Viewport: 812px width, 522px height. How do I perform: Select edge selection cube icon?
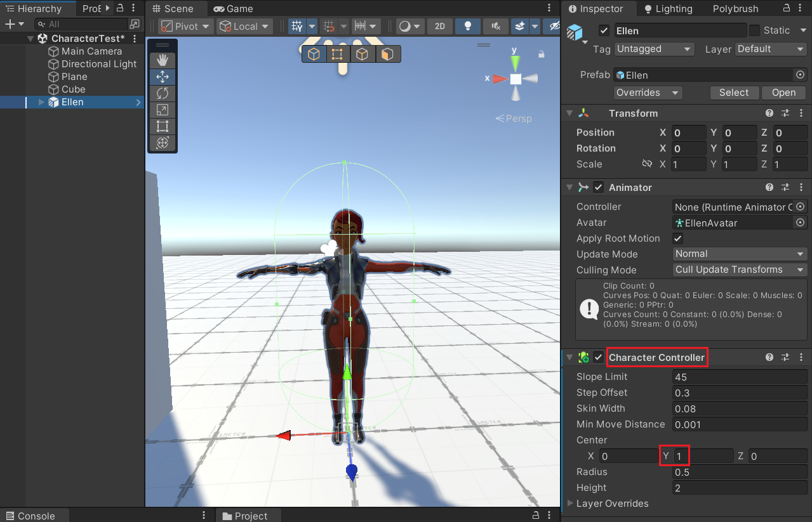click(x=362, y=55)
